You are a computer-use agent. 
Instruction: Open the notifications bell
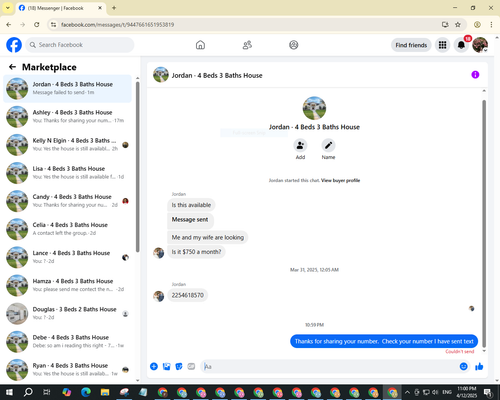[x=461, y=45]
